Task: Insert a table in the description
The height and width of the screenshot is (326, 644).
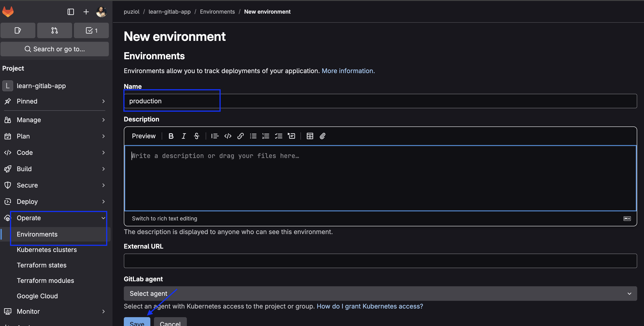Action: coord(310,136)
